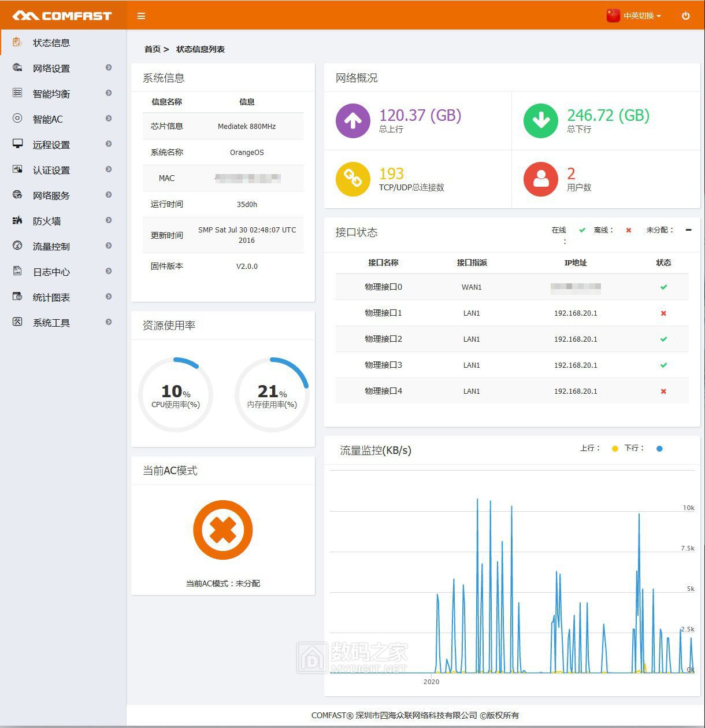Click the purple upload total icon
The height and width of the screenshot is (728, 705).
click(x=353, y=120)
